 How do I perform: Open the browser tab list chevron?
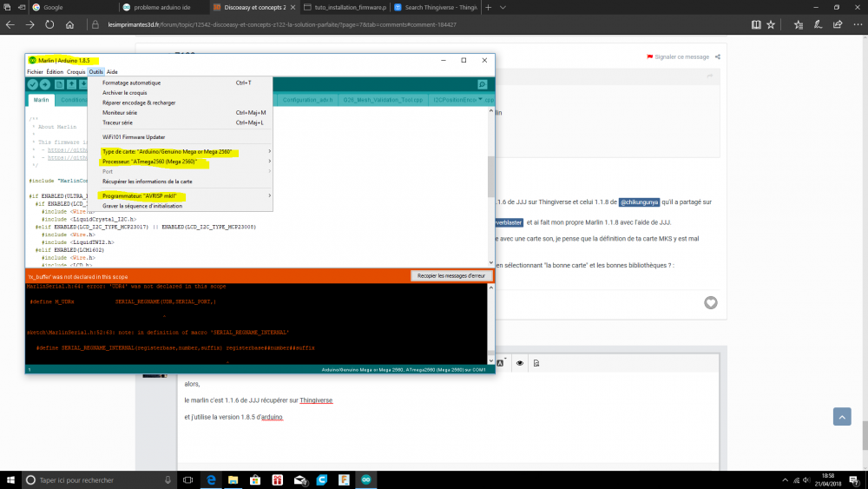(503, 7)
